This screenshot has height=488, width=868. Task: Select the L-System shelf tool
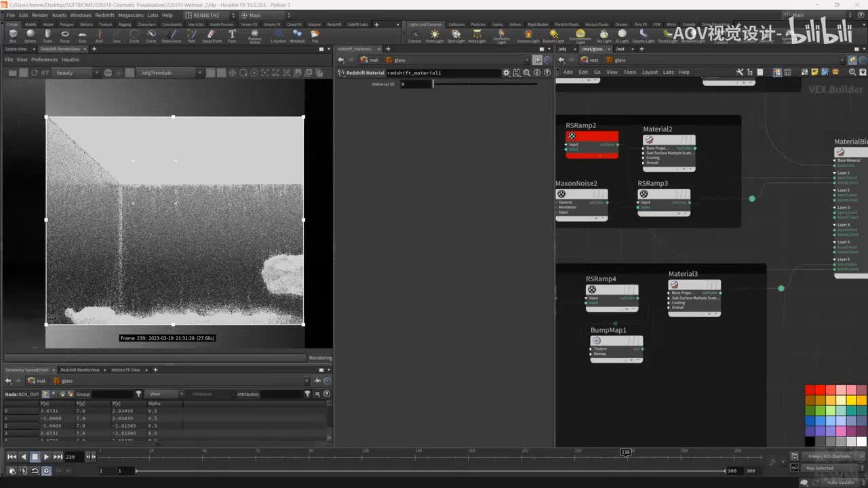pyautogui.click(x=278, y=35)
